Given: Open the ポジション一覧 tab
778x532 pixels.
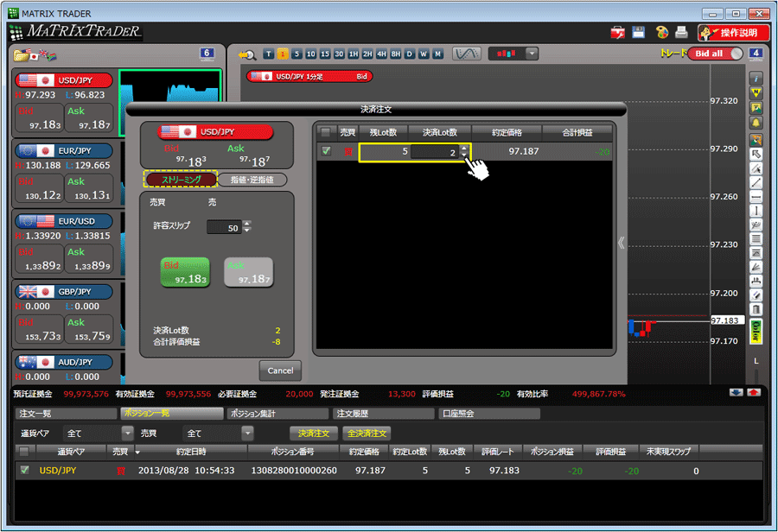Looking at the screenshot, I should coord(172,414).
